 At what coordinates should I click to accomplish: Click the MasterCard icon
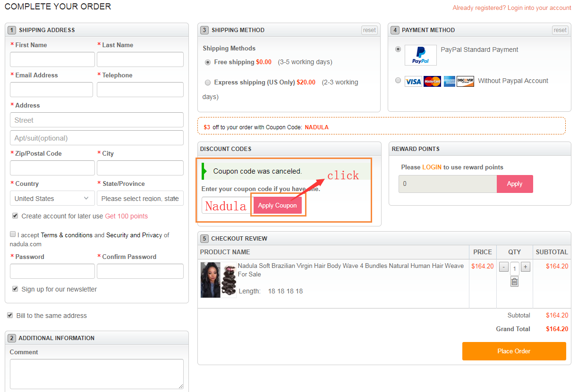432,81
